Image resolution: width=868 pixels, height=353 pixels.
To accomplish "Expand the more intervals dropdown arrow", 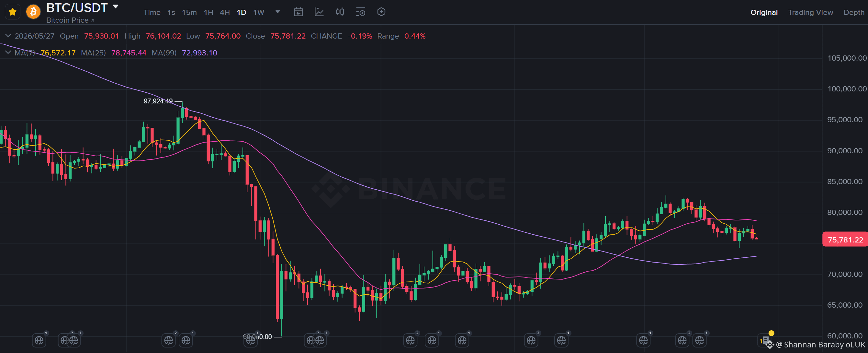I will pyautogui.click(x=278, y=12).
